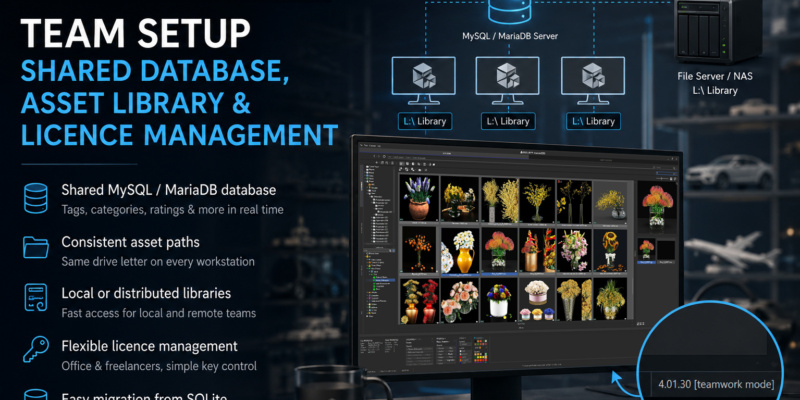Click the MySQL / MariaDB Server cylinder icon

(509, 10)
